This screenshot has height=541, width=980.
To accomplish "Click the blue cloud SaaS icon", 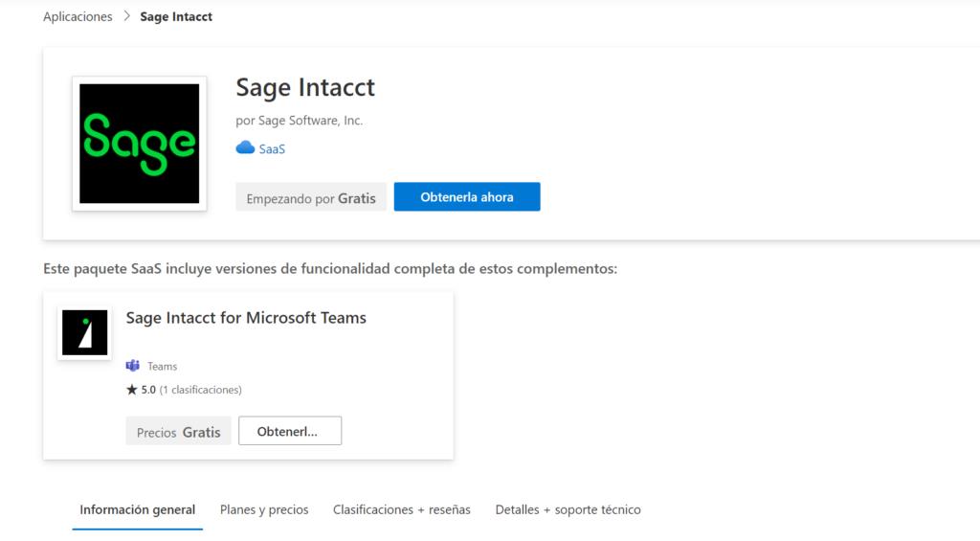I will 245,147.
